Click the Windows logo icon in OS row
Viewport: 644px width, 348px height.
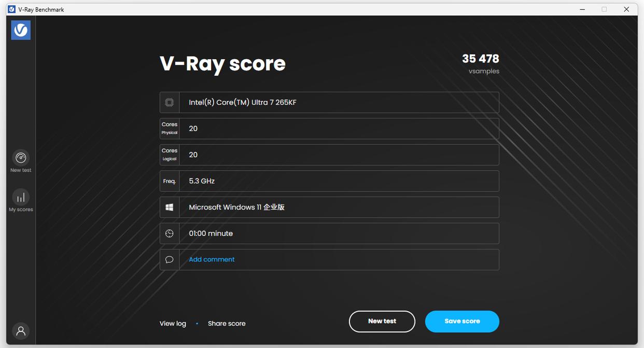(x=170, y=207)
